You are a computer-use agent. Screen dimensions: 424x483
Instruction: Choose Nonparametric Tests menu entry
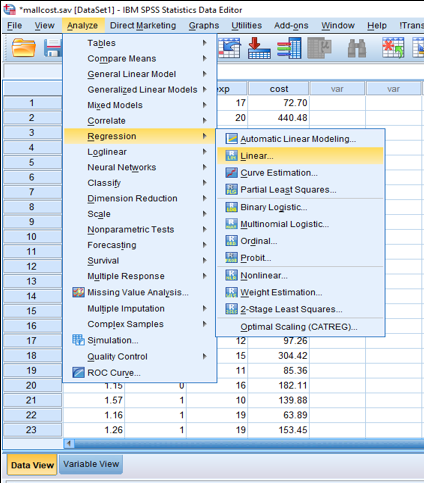click(140, 229)
